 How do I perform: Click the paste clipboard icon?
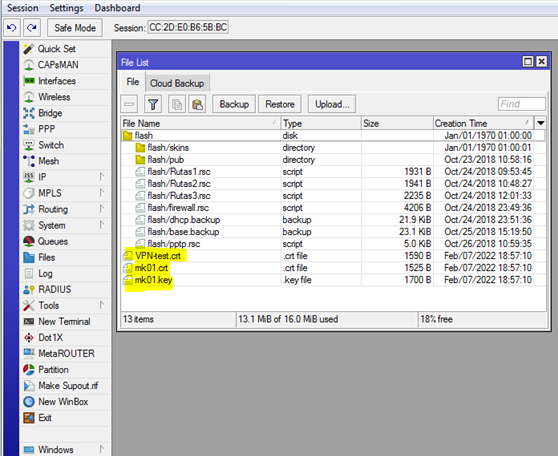click(197, 104)
